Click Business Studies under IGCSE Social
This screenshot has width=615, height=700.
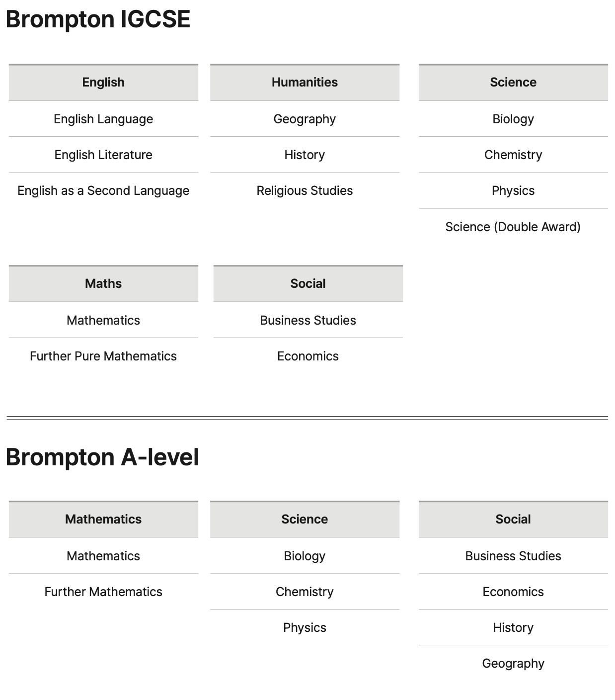tap(308, 320)
